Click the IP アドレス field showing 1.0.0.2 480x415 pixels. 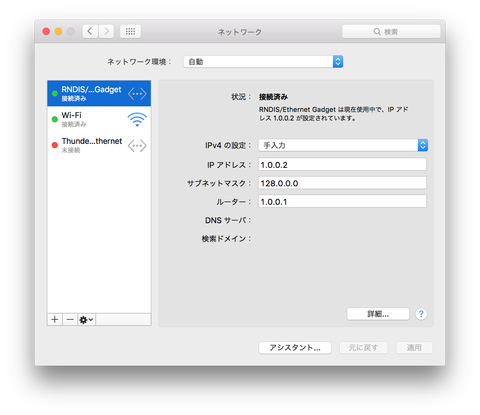(342, 165)
